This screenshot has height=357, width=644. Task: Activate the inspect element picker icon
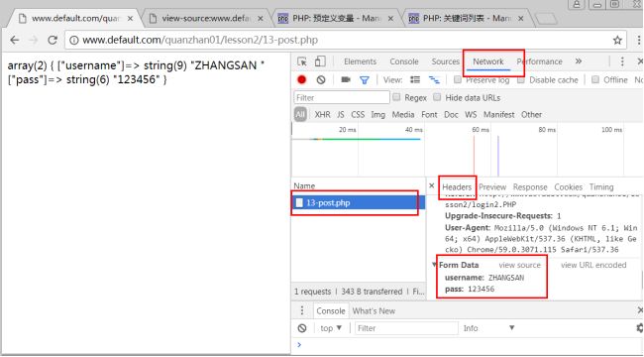302,61
